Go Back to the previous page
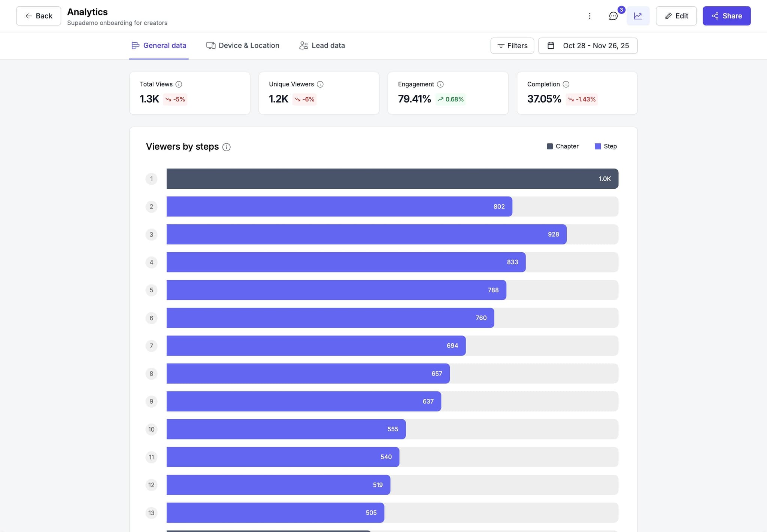The height and width of the screenshot is (532, 767). [x=38, y=16]
